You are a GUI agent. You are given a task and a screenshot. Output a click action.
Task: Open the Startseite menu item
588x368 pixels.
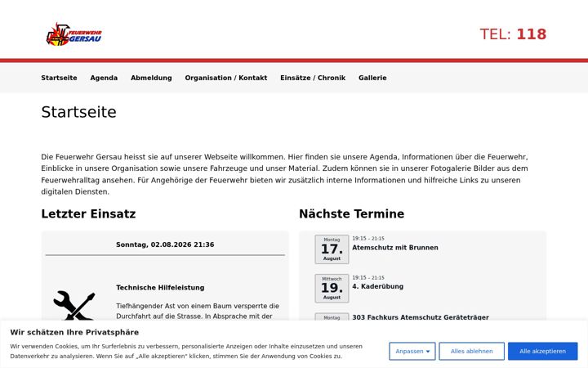tap(60, 78)
